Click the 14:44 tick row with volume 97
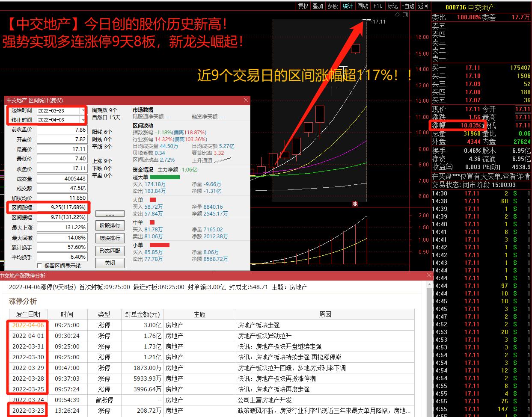The height and width of the screenshot is (417, 532). click(x=481, y=286)
